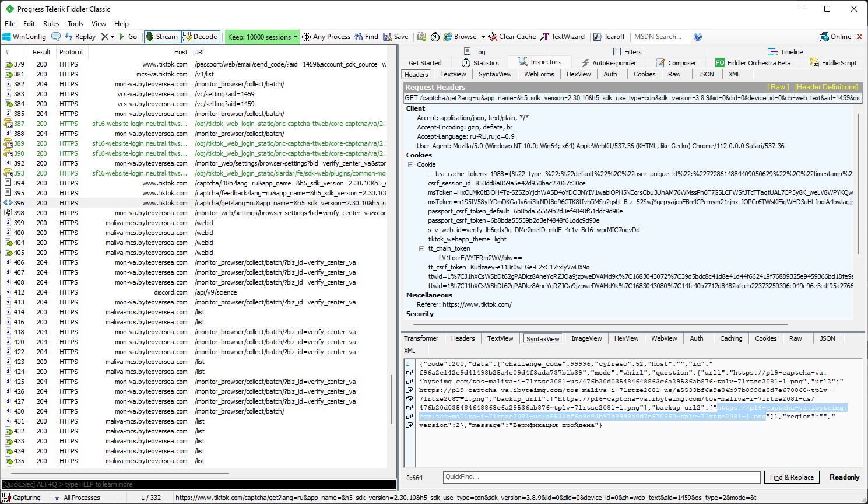This screenshot has width=868, height=504.
Task: Click the timer stopwatch toolbar icon
Action: [435, 37]
